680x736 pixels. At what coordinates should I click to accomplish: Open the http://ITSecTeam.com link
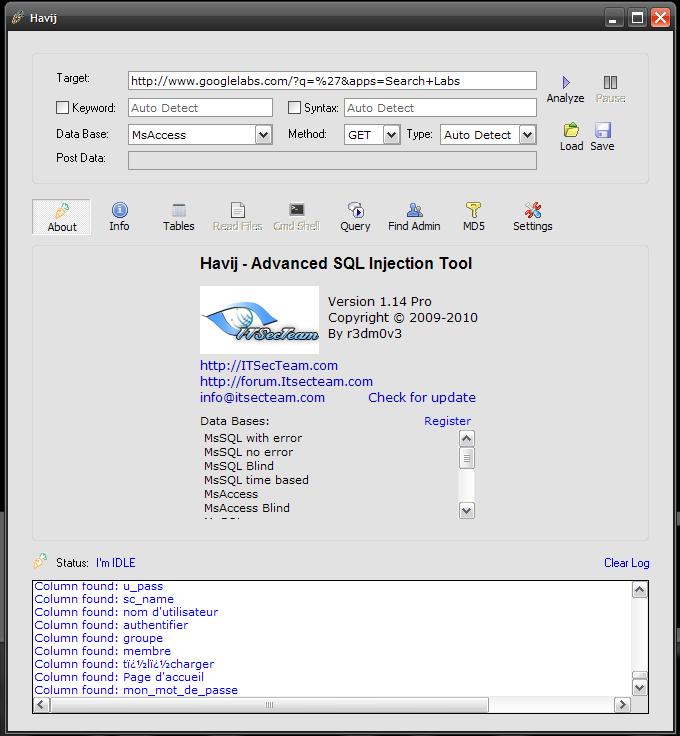pyautogui.click(x=269, y=366)
